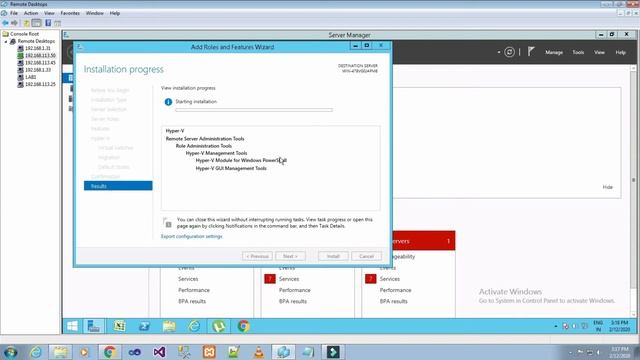Click the remote taskbar clock
The width and height of the screenshot is (640, 360).
pos(620,326)
